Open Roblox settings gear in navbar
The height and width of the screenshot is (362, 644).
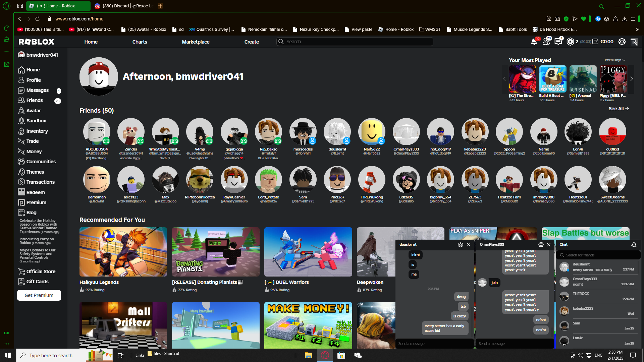coord(622,42)
